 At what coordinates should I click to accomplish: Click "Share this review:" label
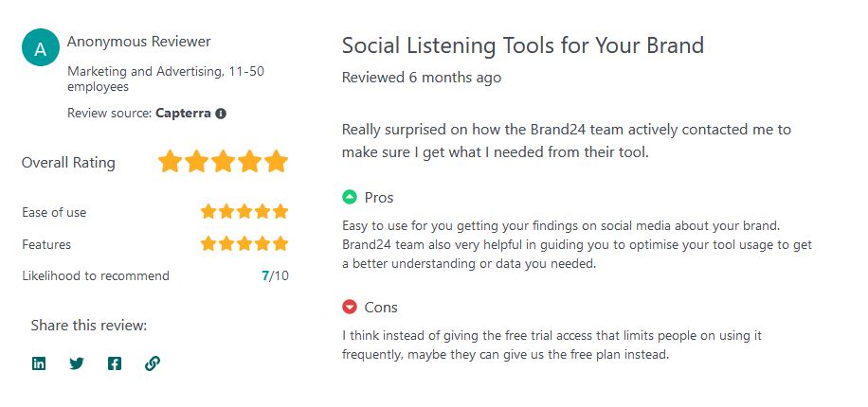coord(89,326)
